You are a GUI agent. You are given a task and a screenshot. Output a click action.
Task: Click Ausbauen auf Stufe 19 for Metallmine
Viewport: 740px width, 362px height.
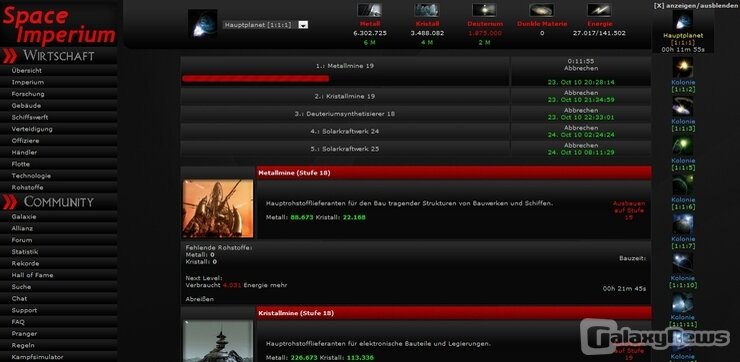(x=629, y=210)
